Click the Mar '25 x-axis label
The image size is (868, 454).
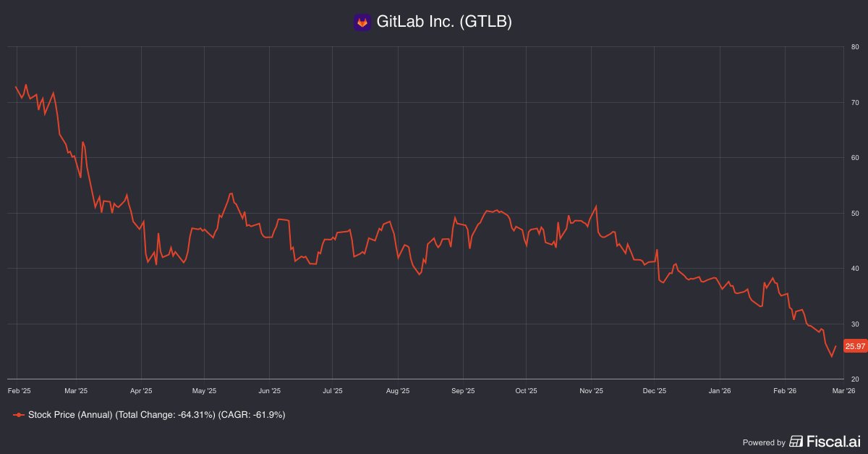point(75,390)
